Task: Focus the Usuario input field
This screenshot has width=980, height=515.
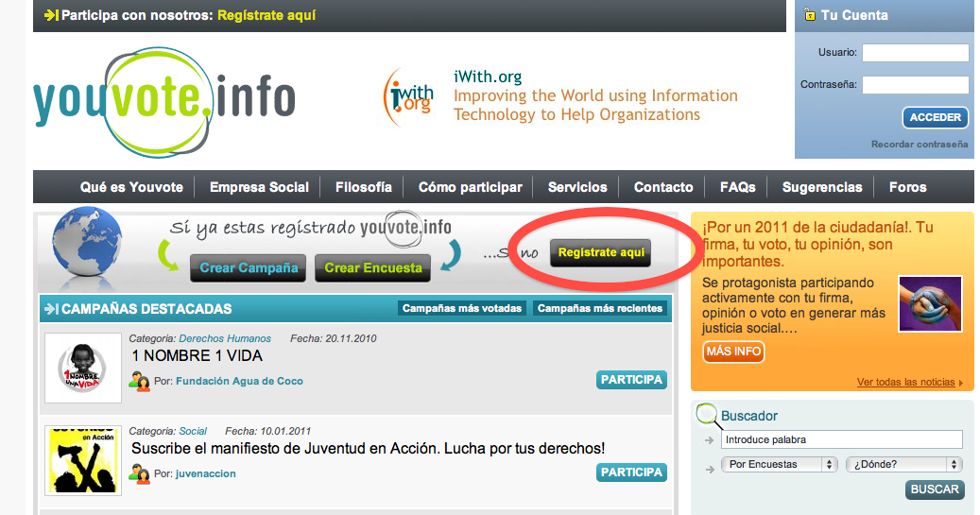Action: tap(916, 53)
